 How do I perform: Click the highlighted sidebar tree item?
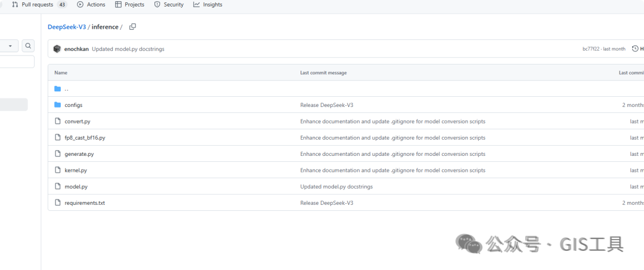pyautogui.click(x=14, y=105)
